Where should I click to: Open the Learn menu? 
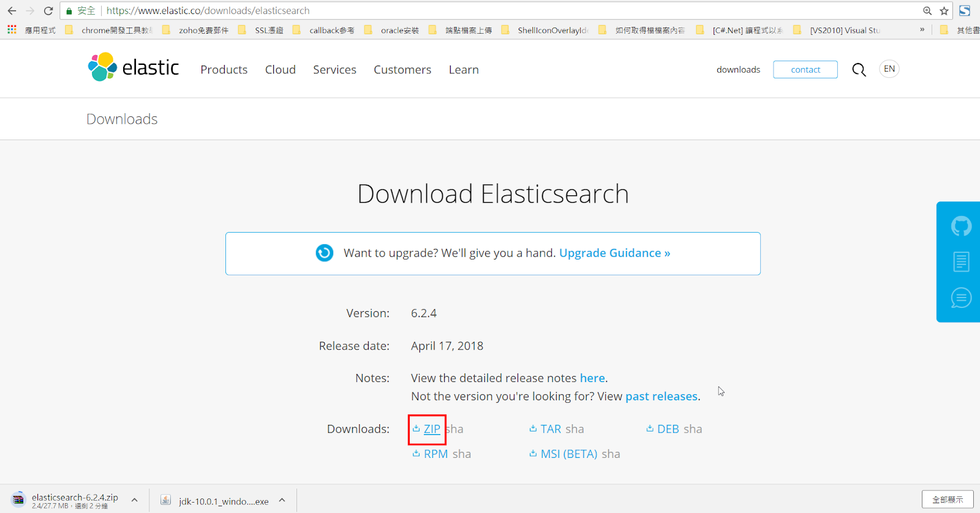tap(464, 70)
